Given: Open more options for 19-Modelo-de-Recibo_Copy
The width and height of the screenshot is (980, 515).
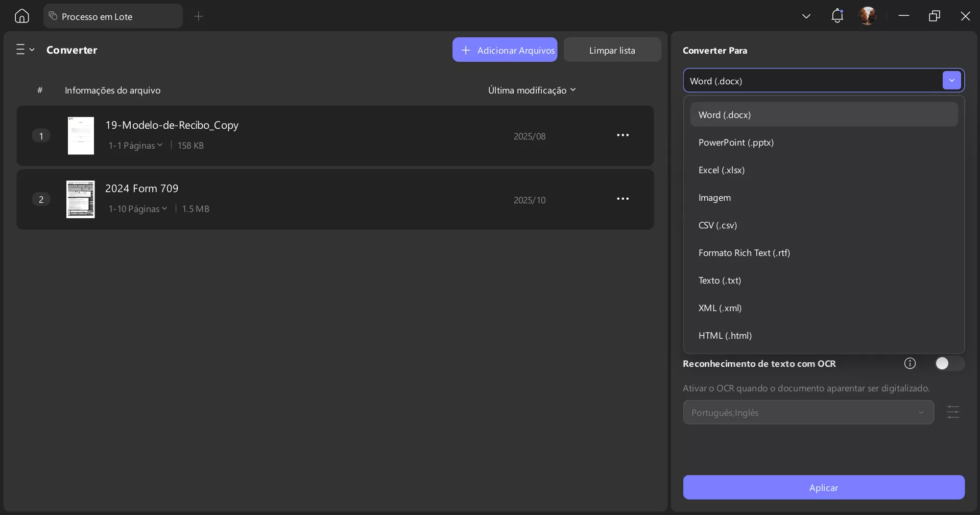Looking at the screenshot, I should [x=623, y=135].
